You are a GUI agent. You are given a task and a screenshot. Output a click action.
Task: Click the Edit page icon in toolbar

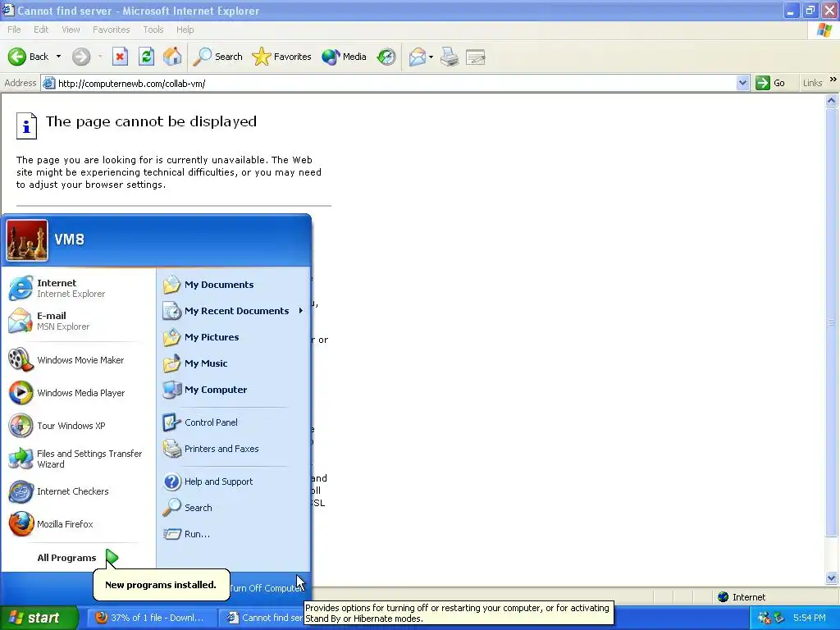pyautogui.click(x=476, y=57)
